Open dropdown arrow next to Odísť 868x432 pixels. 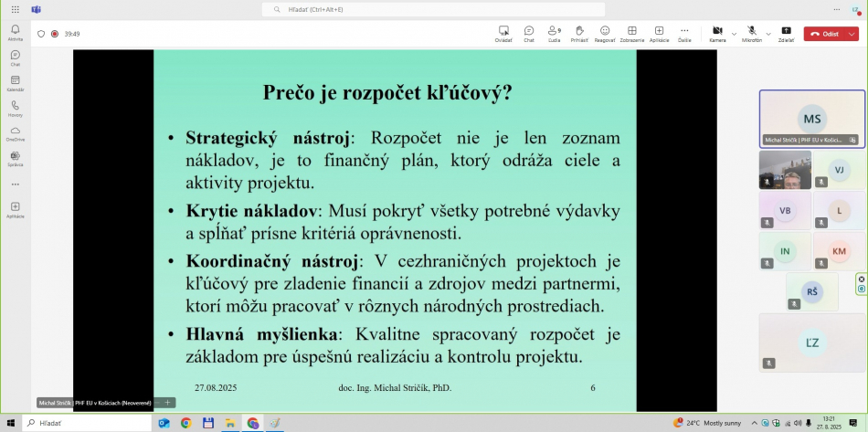852,34
